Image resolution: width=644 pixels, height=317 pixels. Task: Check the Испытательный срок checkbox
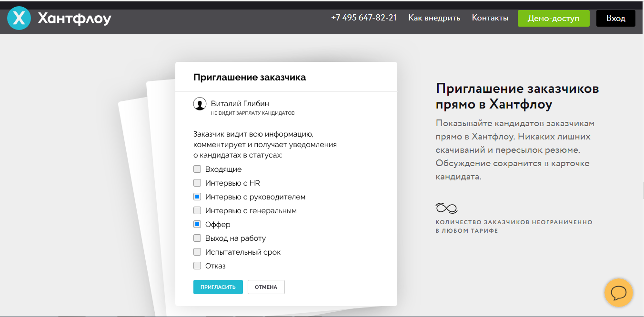click(197, 252)
